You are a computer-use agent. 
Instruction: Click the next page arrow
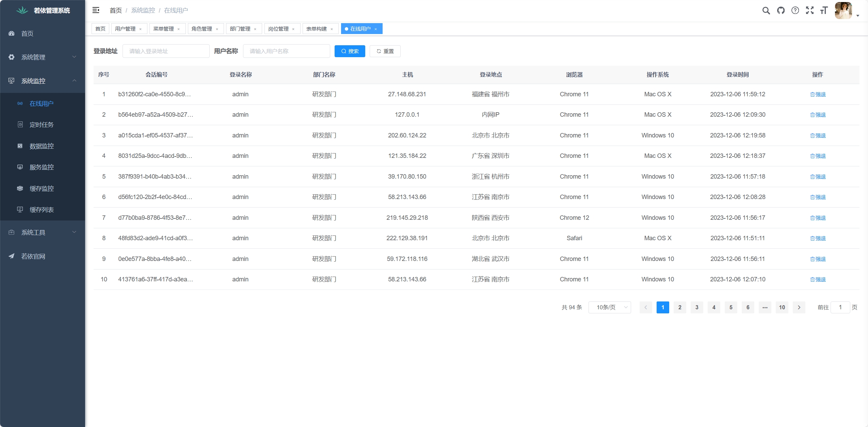[799, 307]
